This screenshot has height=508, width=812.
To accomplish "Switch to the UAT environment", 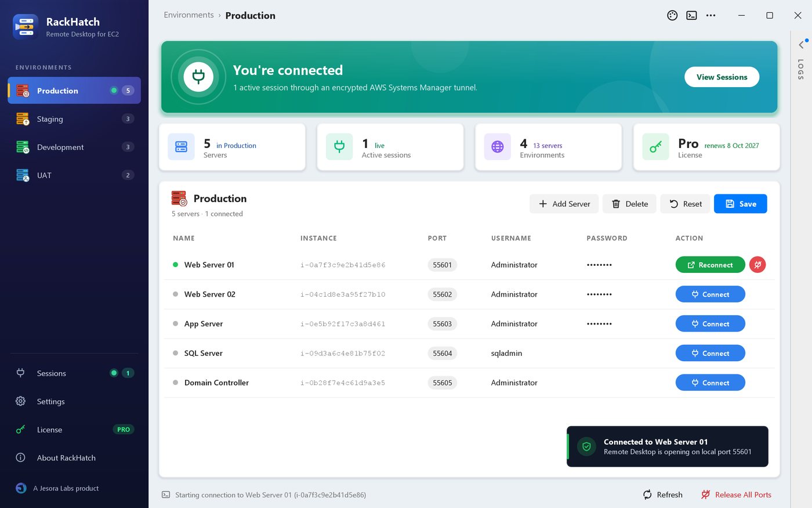I will tap(74, 175).
